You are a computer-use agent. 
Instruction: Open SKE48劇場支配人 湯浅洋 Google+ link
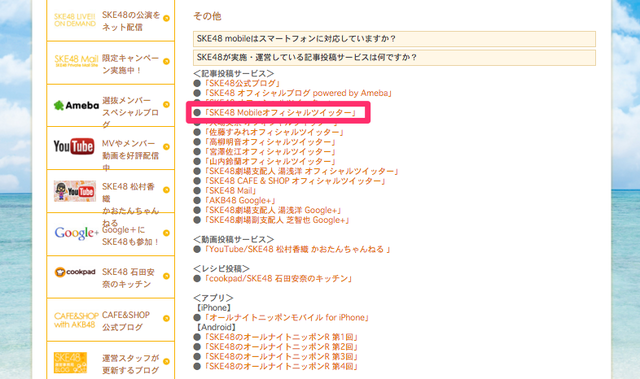273,211
